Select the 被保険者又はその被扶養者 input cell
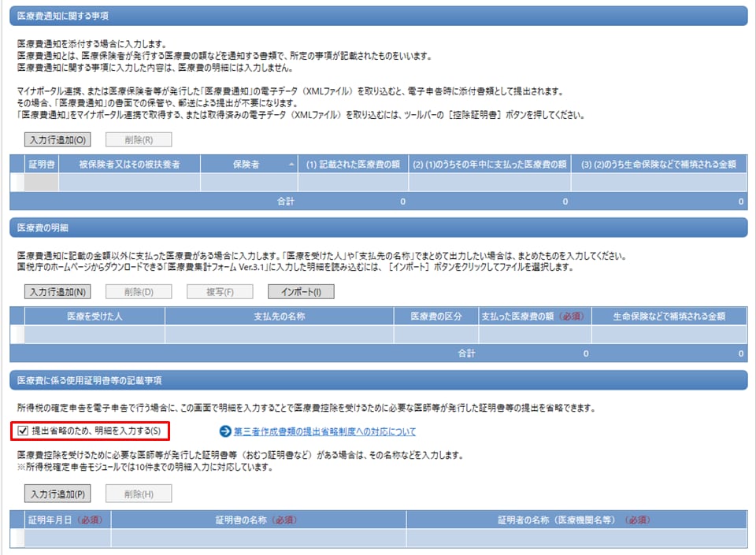The height and width of the screenshot is (555, 756). coord(129,183)
